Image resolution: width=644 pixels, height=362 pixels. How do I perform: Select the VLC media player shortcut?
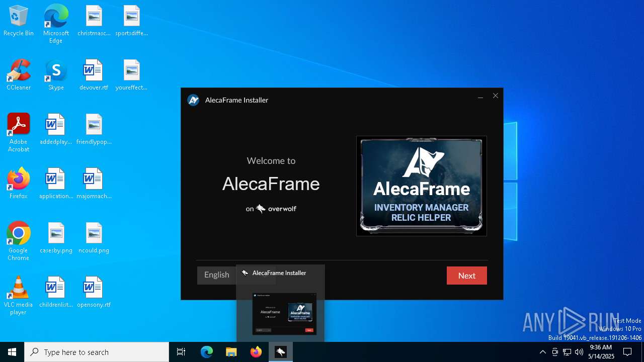(x=19, y=295)
